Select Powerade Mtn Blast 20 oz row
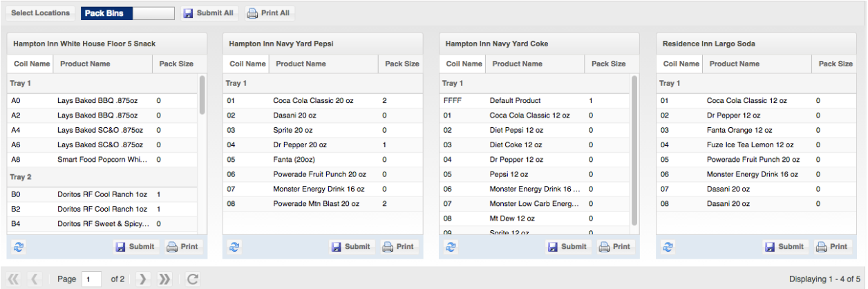This screenshot has width=868, height=289. [x=323, y=204]
